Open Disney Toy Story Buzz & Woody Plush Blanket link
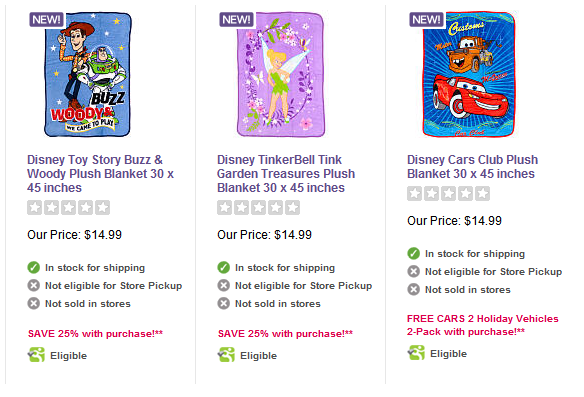 [x=101, y=174]
